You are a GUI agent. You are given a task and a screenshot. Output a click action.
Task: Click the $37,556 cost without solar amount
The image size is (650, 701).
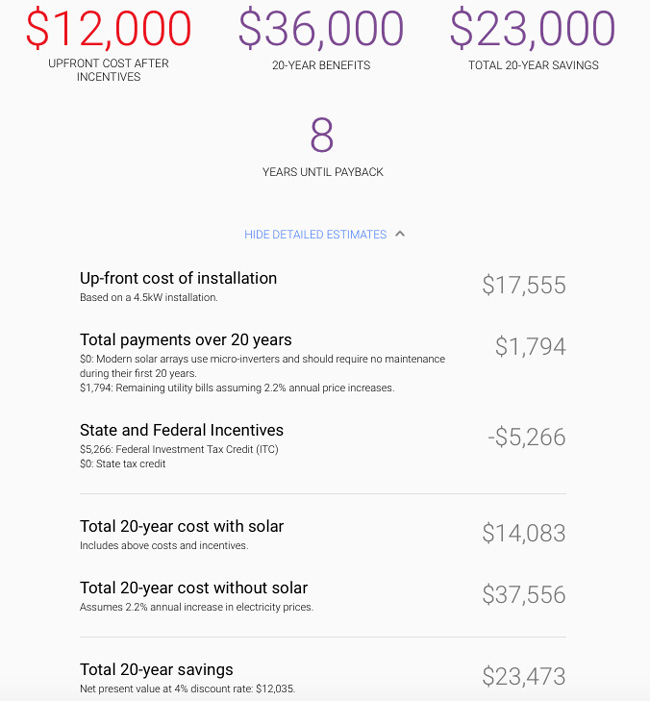click(x=524, y=595)
